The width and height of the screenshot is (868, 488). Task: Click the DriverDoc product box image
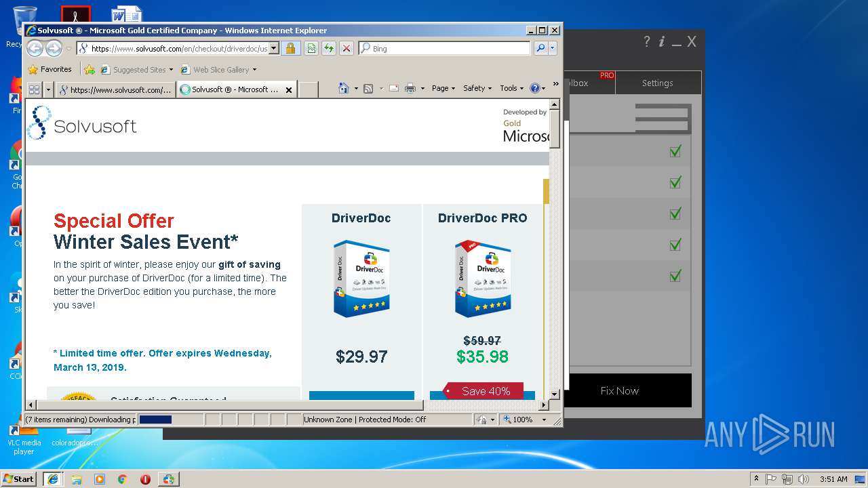[361, 279]
